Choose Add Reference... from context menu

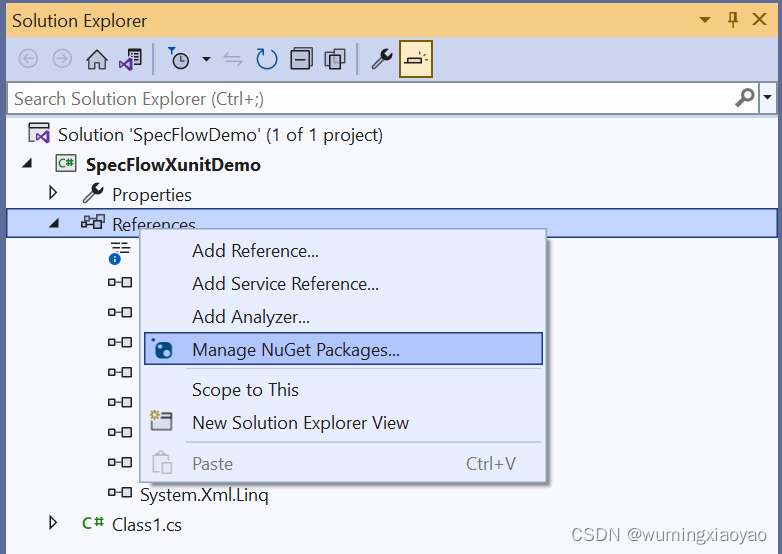pyautogui.click(x=343, y=251)
